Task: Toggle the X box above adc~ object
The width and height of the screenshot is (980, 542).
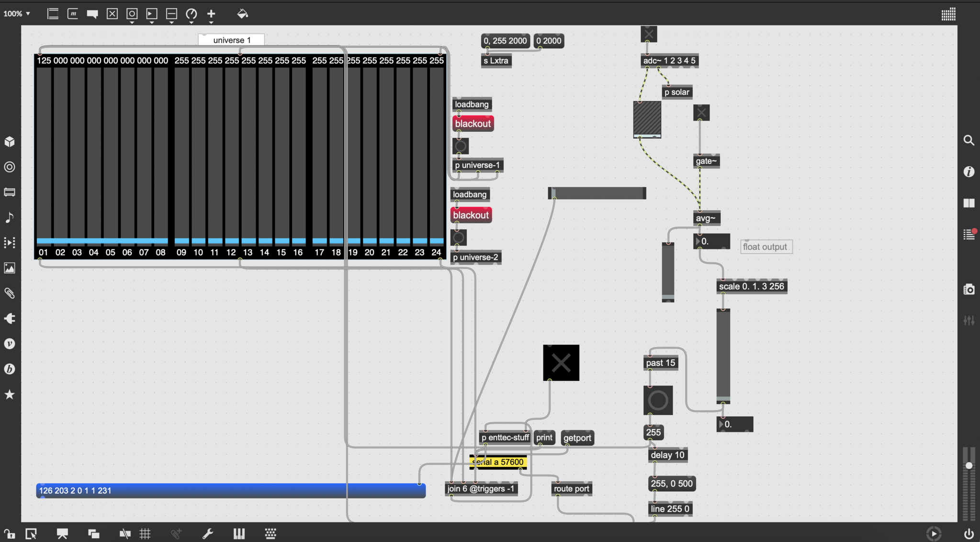Action: click(649, 34)
